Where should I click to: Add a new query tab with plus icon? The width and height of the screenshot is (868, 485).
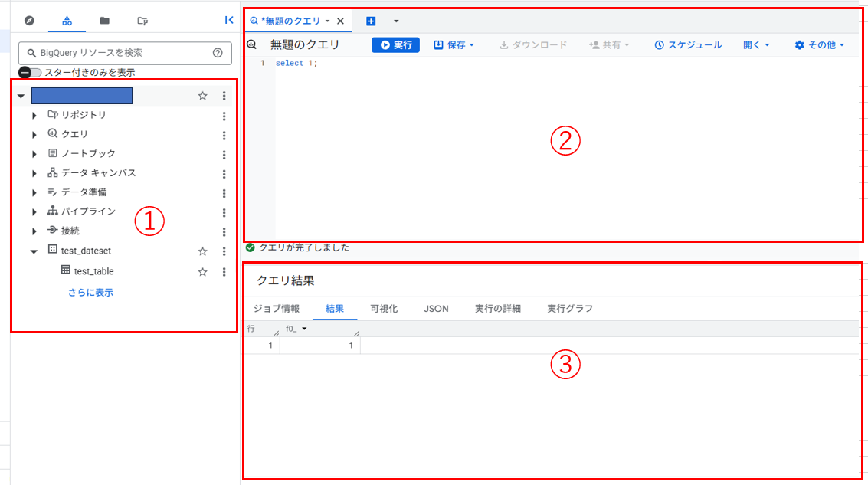pos(371,21)
